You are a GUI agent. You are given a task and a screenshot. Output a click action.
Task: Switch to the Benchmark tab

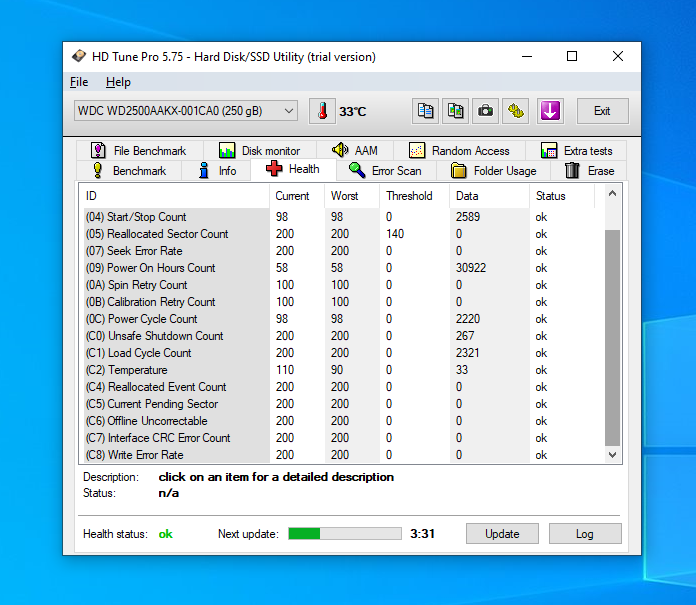[129, 170]
